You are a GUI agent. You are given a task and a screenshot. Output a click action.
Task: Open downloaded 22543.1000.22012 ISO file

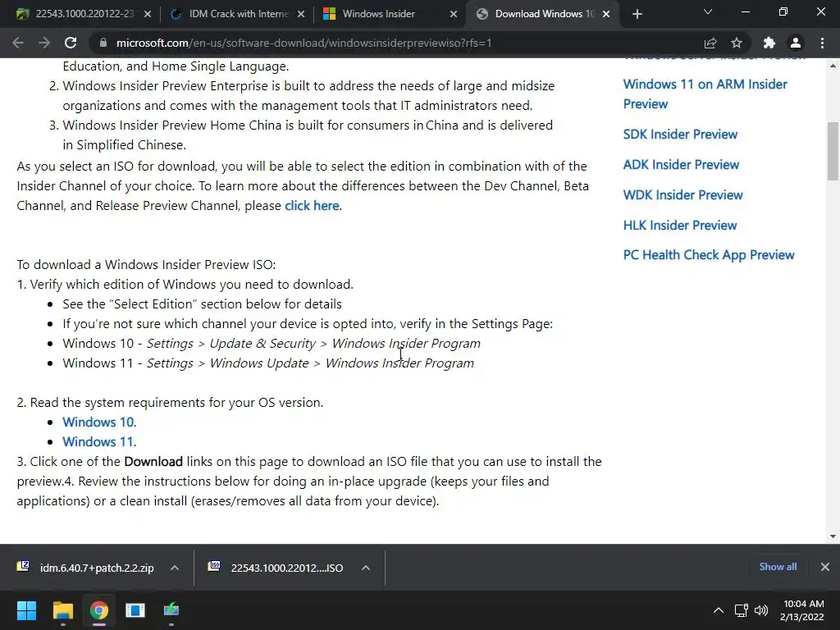click(286, 568)
